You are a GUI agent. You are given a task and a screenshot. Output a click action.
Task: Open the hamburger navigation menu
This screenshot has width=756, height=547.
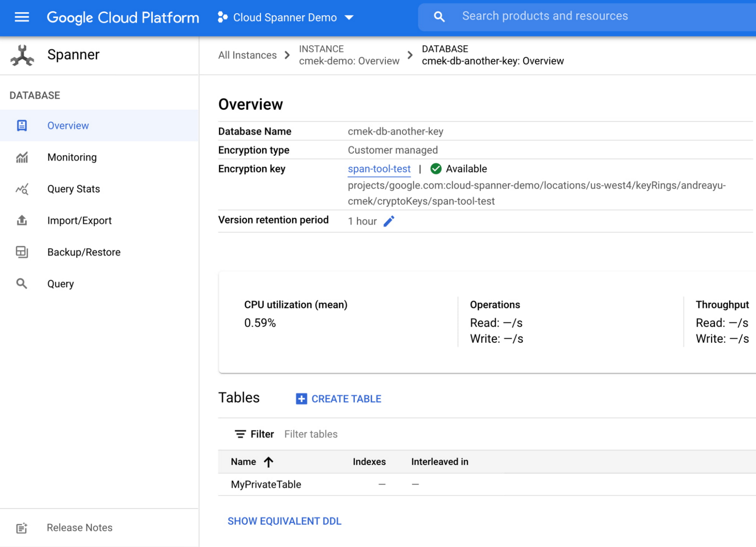[x=22, y=17]
